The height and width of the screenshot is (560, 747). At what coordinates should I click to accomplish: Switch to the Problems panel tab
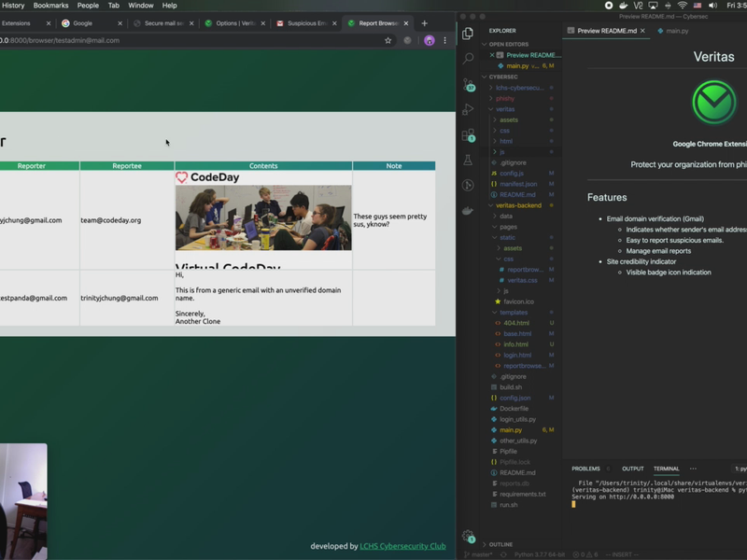pos(585,469)
